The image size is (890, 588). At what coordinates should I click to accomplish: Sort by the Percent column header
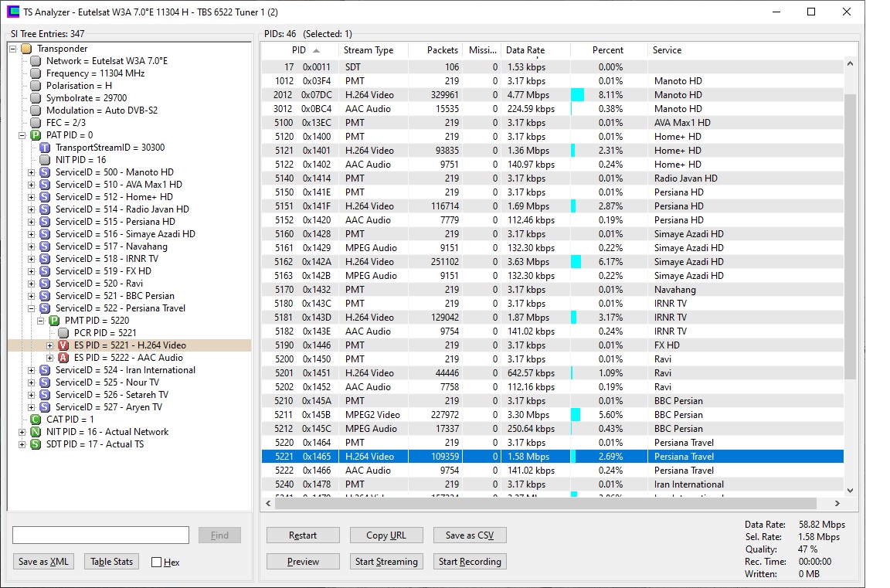coord(609,50)
